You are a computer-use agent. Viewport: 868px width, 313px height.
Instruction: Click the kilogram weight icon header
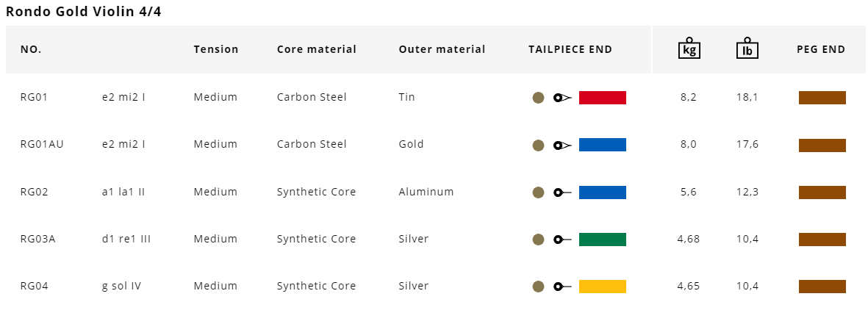pyautogui.click(x=689, y=48)
